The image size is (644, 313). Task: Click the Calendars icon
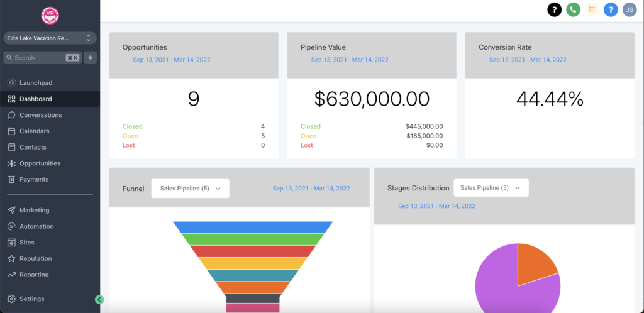point(11,131)
